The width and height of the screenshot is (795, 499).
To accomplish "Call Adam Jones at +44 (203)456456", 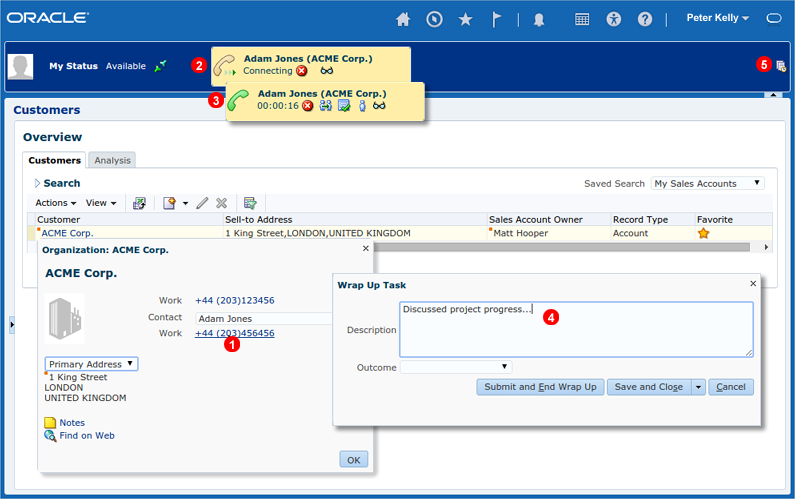I will tap(235, 333).
